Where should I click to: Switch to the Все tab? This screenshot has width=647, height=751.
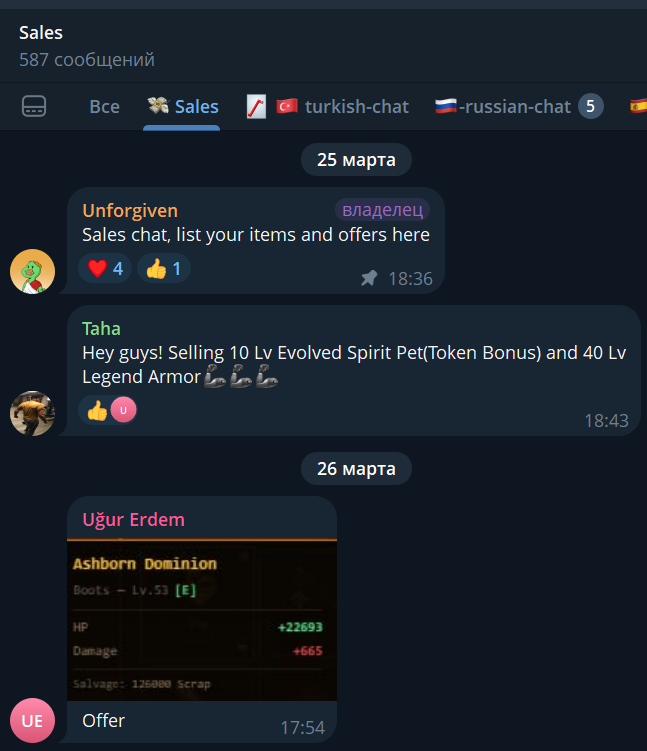coord(104,106)
